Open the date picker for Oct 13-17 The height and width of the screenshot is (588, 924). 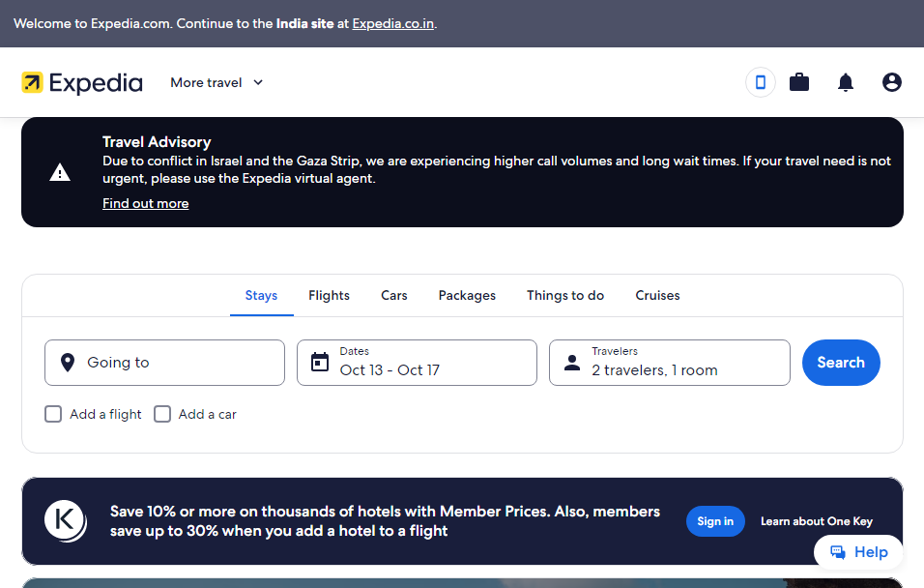[x=417, y=362]
